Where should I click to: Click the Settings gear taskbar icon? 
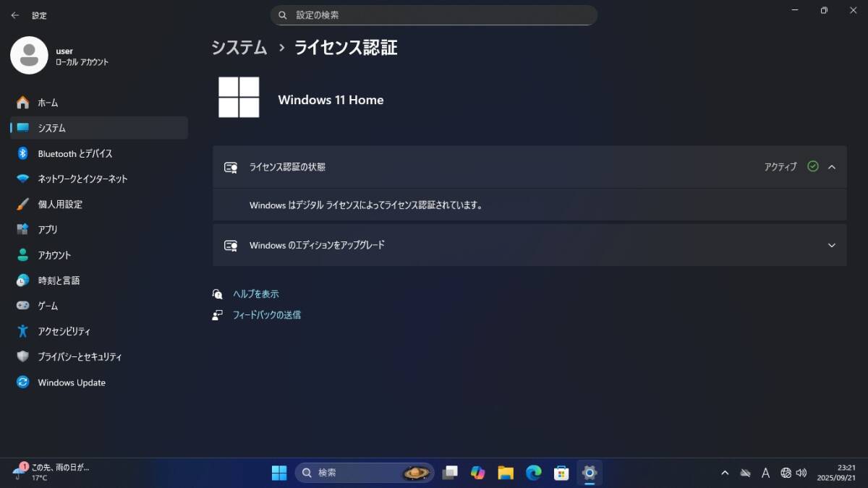pyautogui.click(x=590, y=473)
